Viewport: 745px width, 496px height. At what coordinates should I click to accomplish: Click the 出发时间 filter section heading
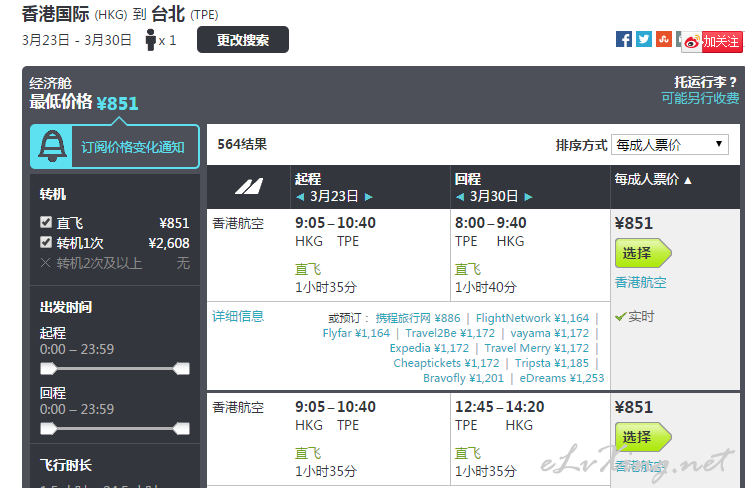click(x=66, y=307)
